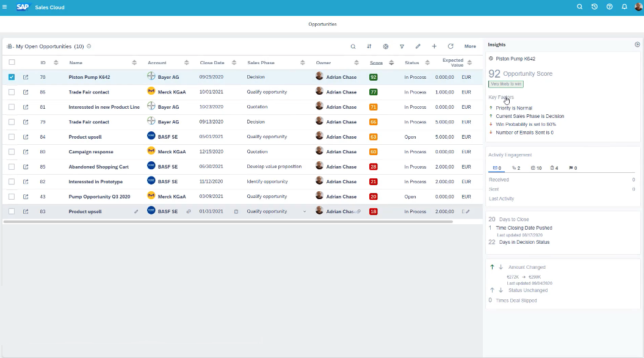Viewport: 644px width, 358px height.
Task: Switch to the engagement tab showing 10
Action: click(536, 167)
